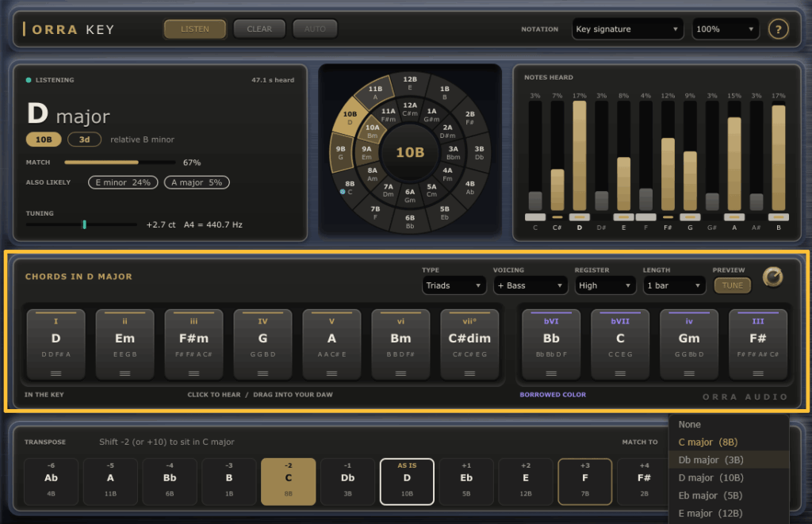Click the match percentage bar
Screen dimensions: 812x524
(x=120, y=162)
